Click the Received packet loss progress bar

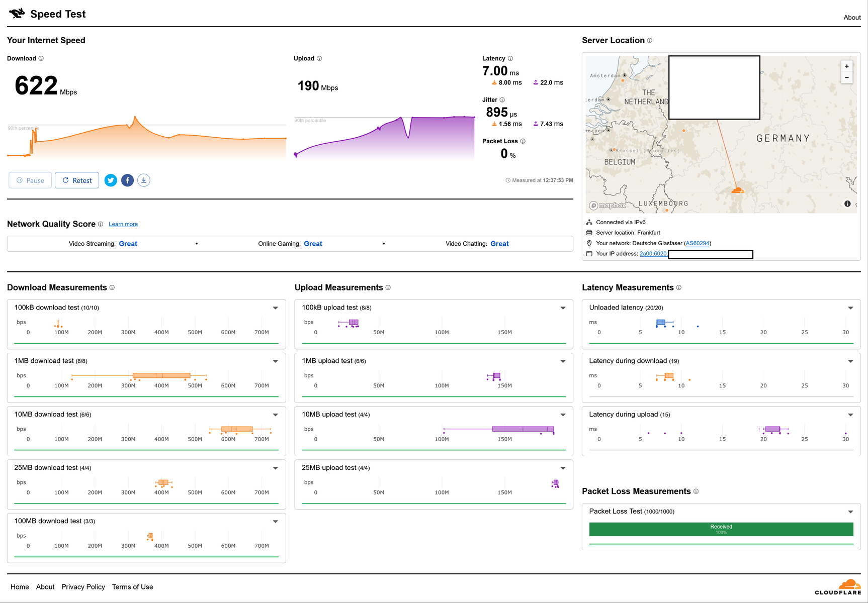[721, 529]
